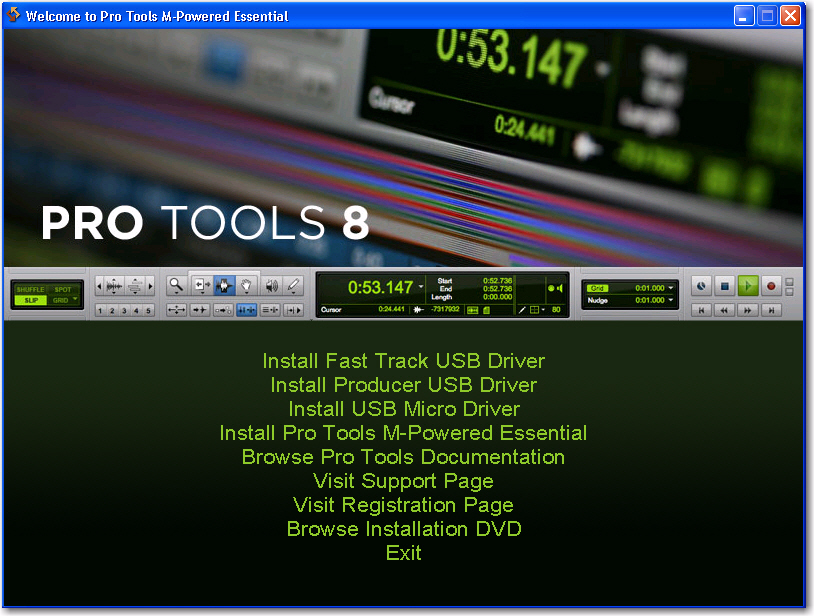Click the Exit link
Viewport: 814px width, 616px height.
tap(403, 553)
